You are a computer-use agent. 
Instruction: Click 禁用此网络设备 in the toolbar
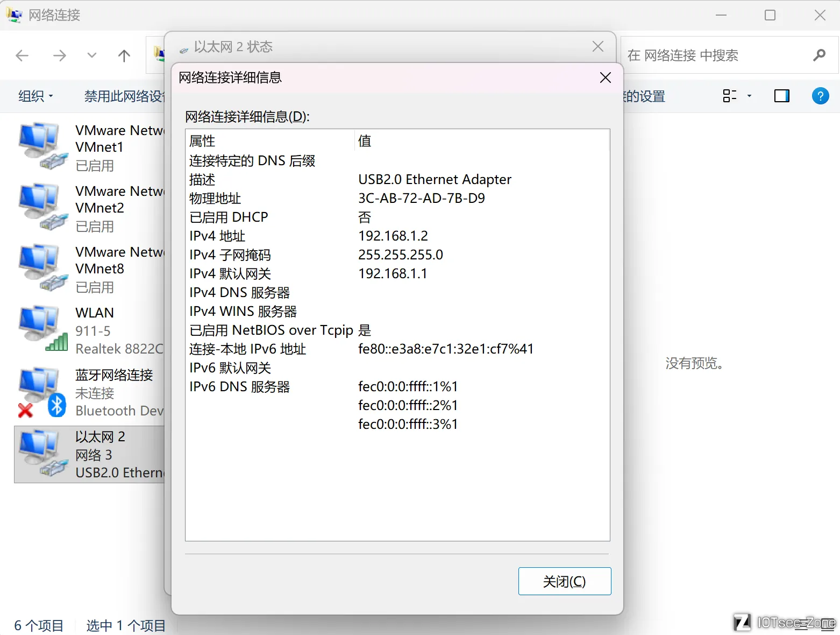tap(124, 96)
